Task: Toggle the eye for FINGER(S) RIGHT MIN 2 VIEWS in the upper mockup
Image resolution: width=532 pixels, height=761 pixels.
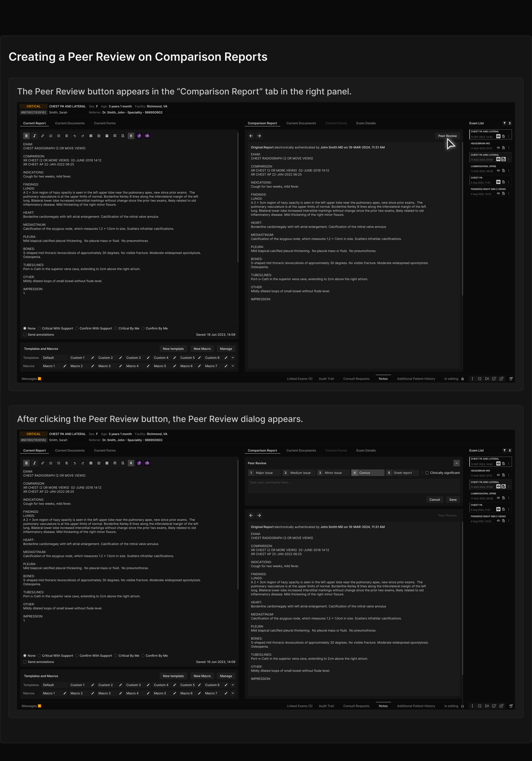Action: click(x=498, y=194)
